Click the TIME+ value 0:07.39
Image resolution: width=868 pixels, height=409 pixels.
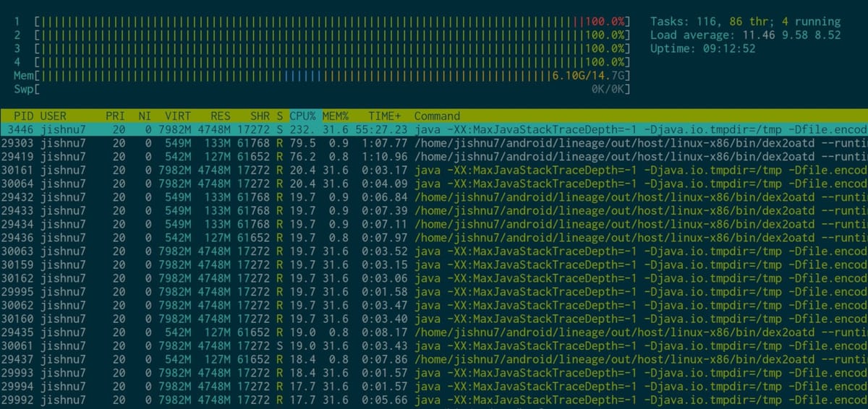385,210
